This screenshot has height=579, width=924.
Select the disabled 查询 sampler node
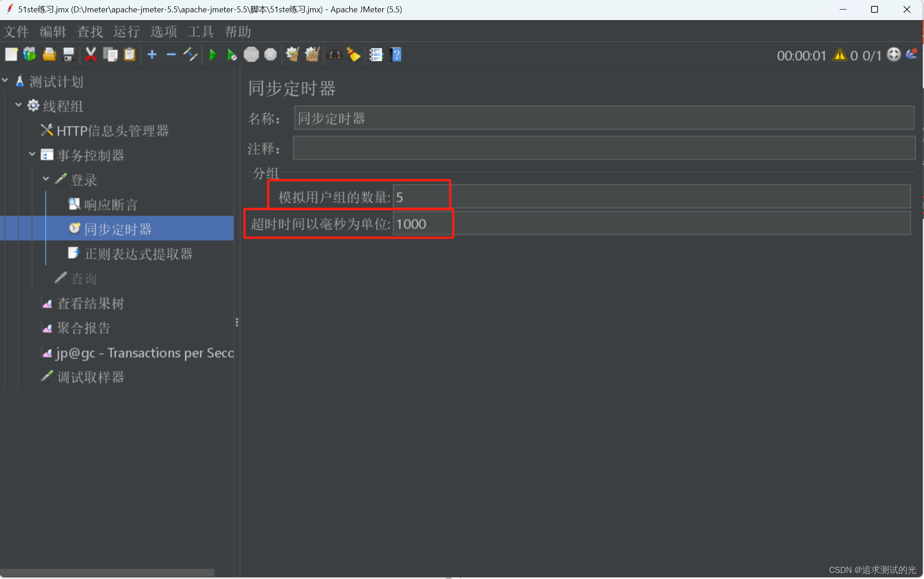(84, 278)
